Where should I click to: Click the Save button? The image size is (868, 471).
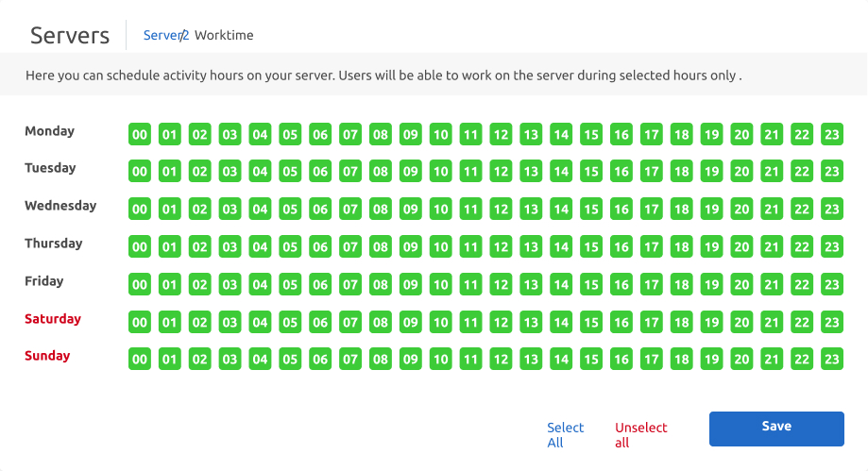point(776,428)
